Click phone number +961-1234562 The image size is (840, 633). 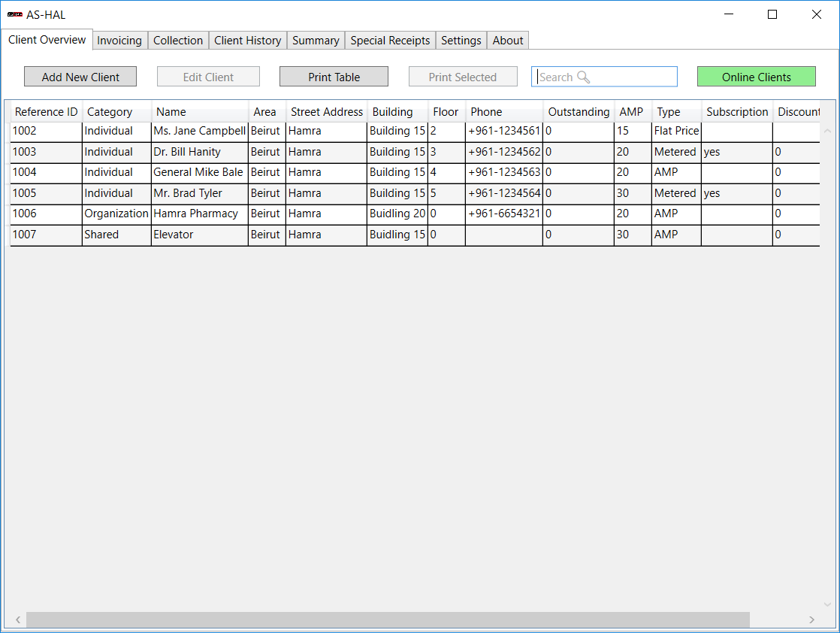(504, 152)
